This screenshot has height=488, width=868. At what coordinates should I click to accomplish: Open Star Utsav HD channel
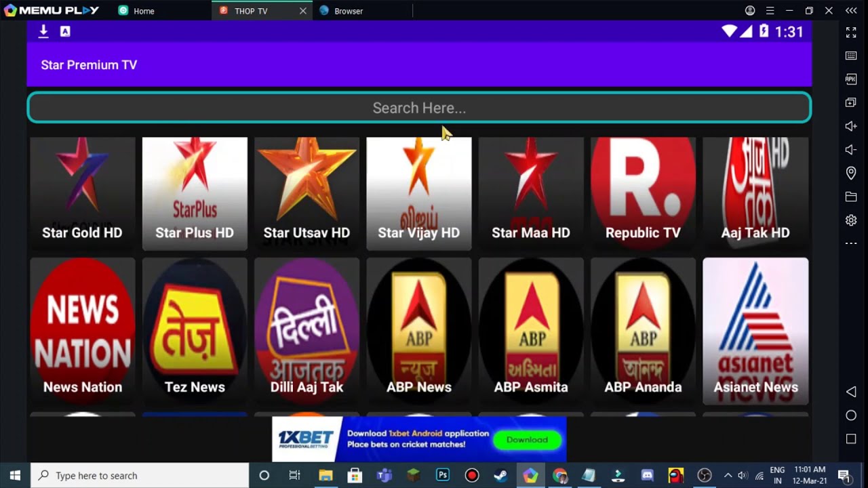[307, 194]
